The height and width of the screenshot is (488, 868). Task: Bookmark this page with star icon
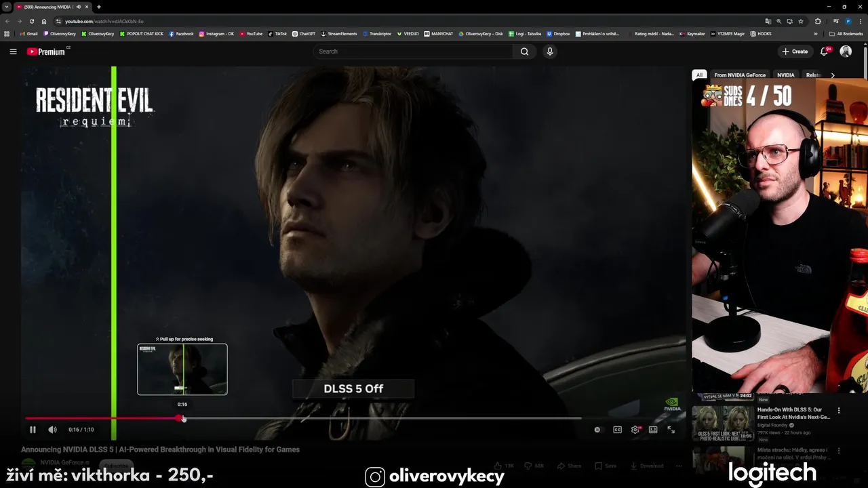click(x=801, y=21)
